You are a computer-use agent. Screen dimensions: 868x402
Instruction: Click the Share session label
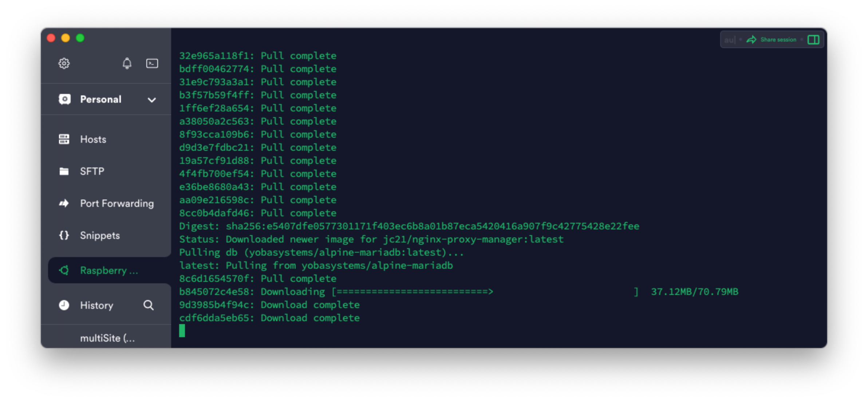tap(778, 40)
